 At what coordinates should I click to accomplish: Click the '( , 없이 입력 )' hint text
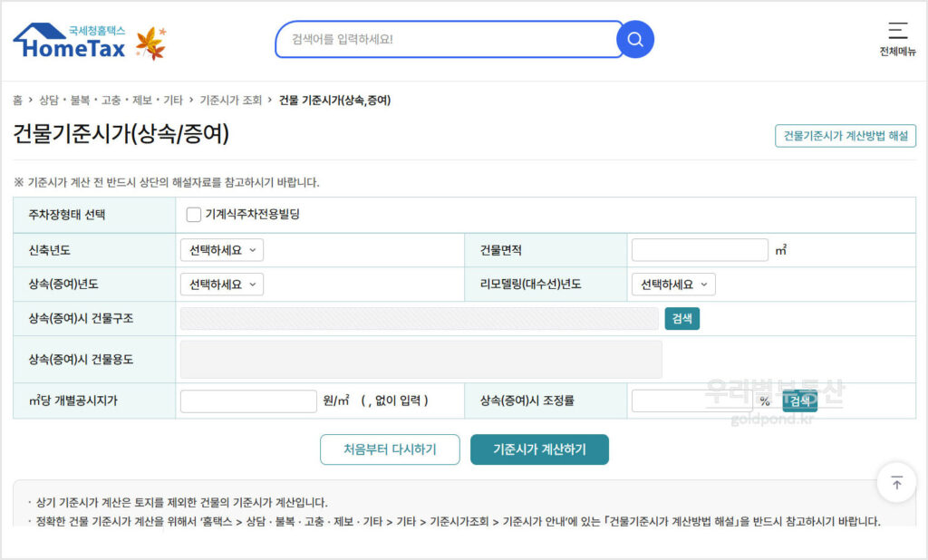coord(394,401)
